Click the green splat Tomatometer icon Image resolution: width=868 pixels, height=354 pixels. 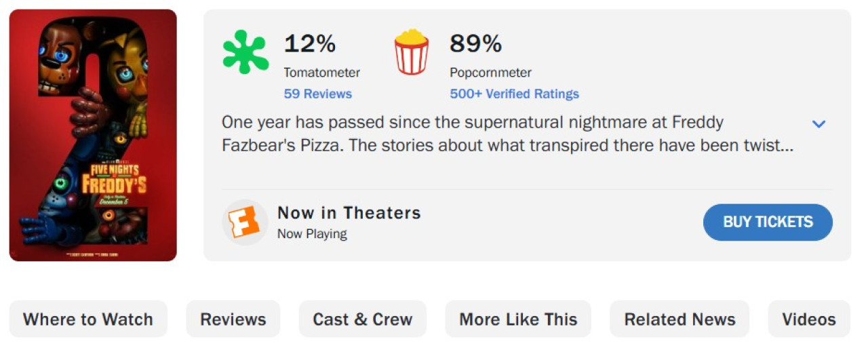pyautogui.click(x=245, y=52)
